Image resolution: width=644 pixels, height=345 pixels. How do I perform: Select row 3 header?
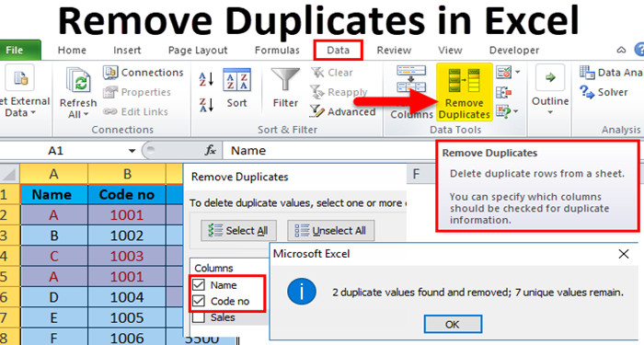9,236
